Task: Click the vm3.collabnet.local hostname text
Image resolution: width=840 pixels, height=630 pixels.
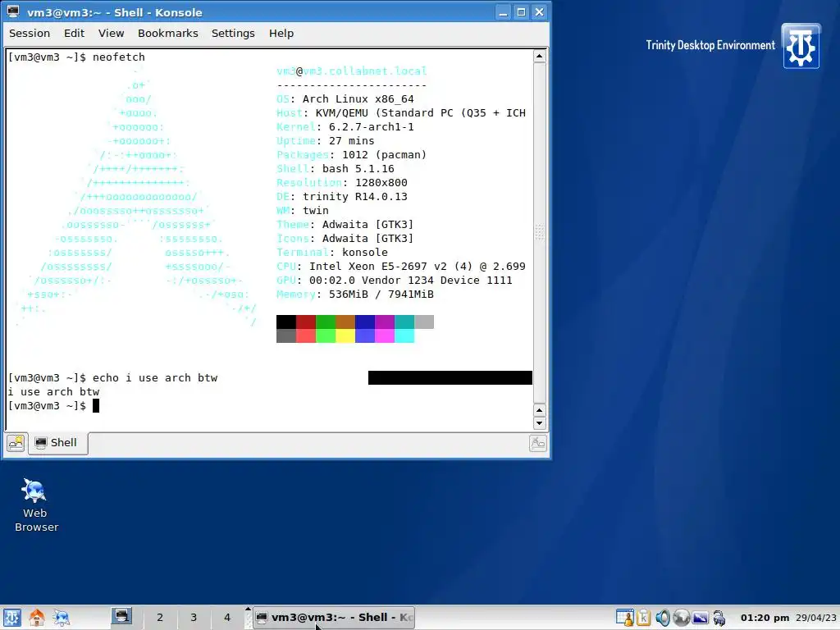Action: tap(365, 71)
